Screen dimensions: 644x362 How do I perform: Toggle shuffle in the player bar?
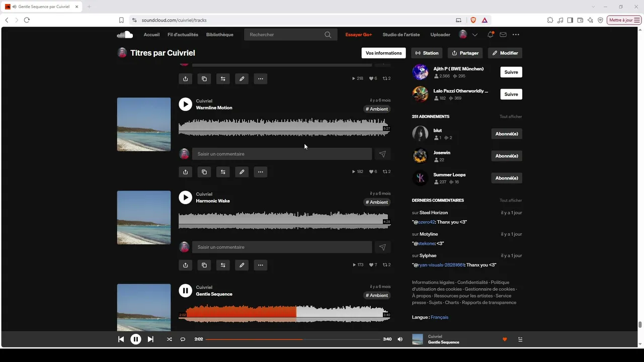(169, 339)
